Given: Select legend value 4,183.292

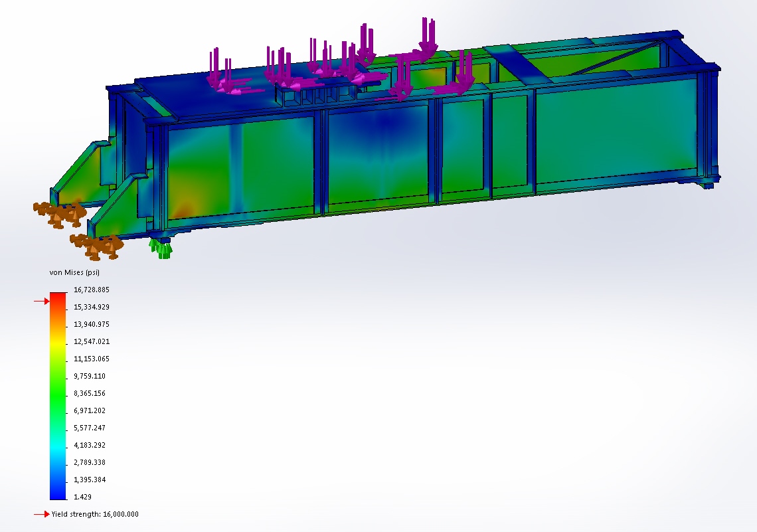Looking at the screenshot, I should tap(90, 445).
